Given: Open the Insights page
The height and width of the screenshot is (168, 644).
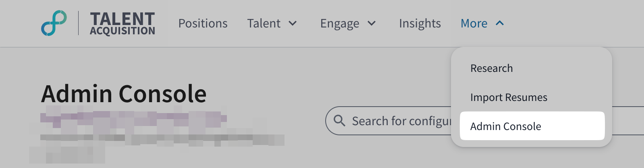Looking at the screenshot, I should [420, 23].
